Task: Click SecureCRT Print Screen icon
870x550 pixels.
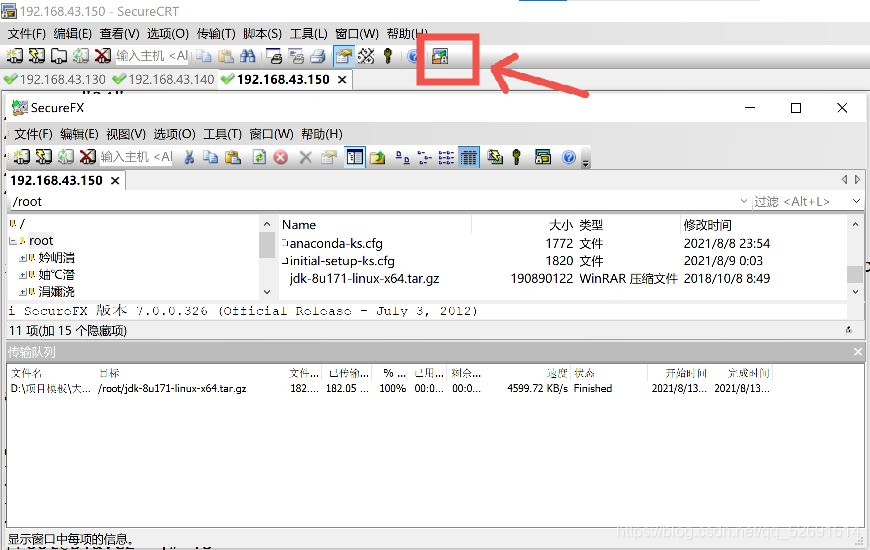Action: [274, 55]
